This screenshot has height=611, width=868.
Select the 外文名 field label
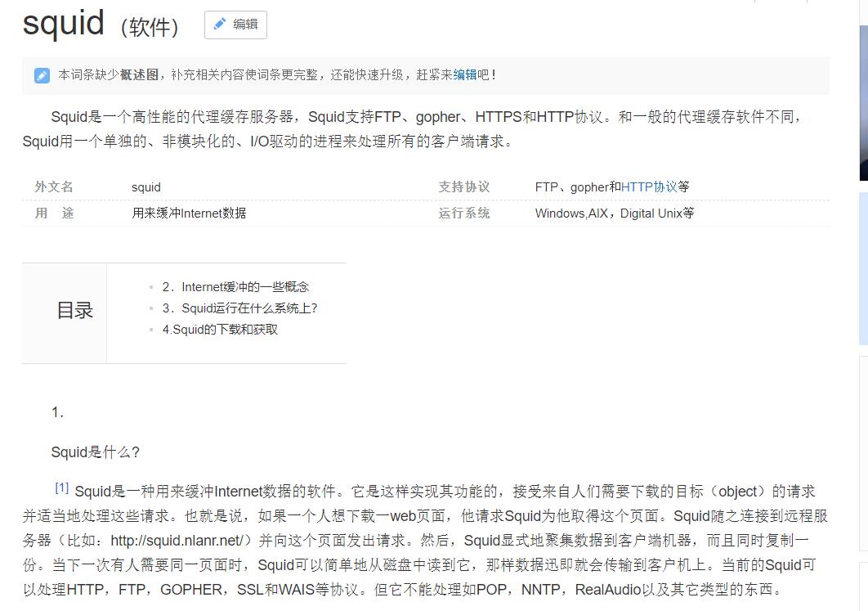(54, 186)
